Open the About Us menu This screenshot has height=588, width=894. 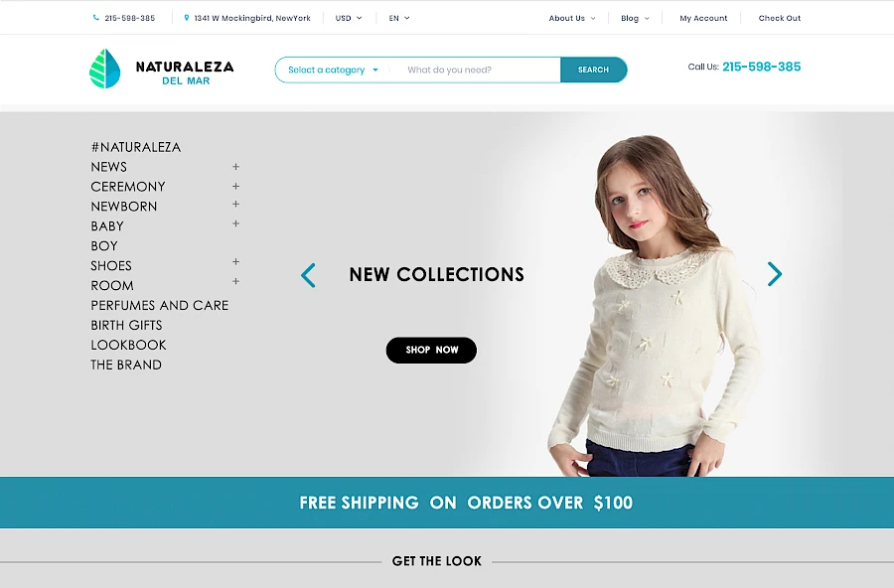point(572,18)
